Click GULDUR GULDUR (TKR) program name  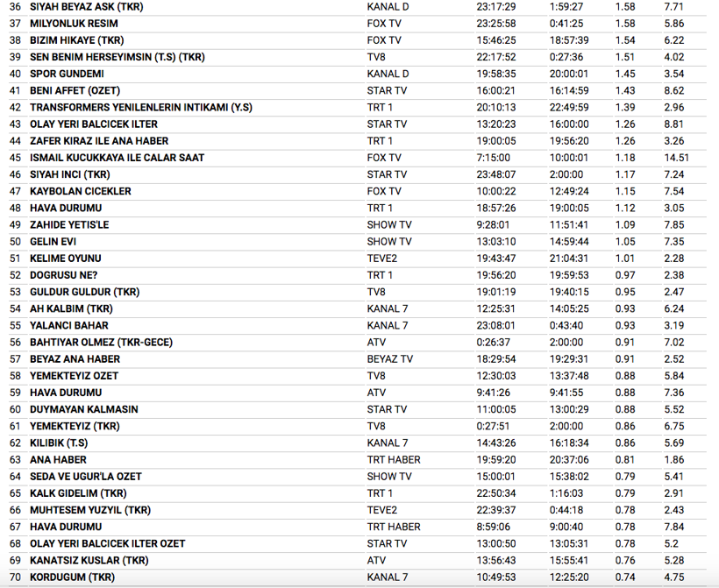coord(84,292)
